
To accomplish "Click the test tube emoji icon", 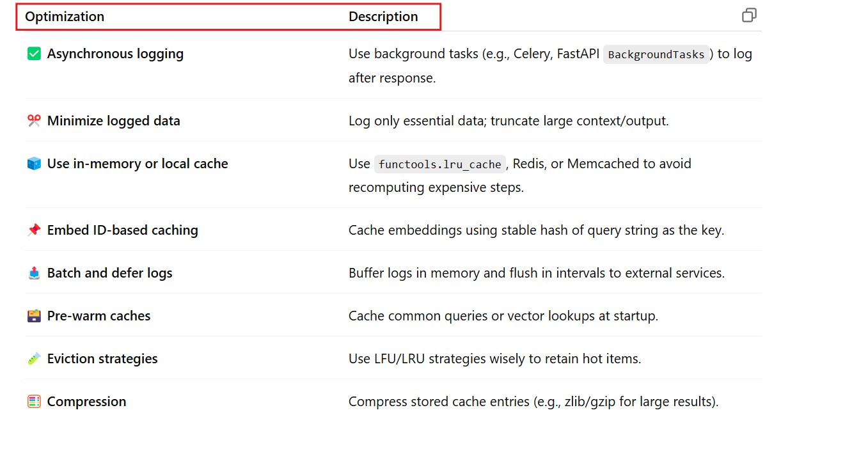I will point(34,359).
